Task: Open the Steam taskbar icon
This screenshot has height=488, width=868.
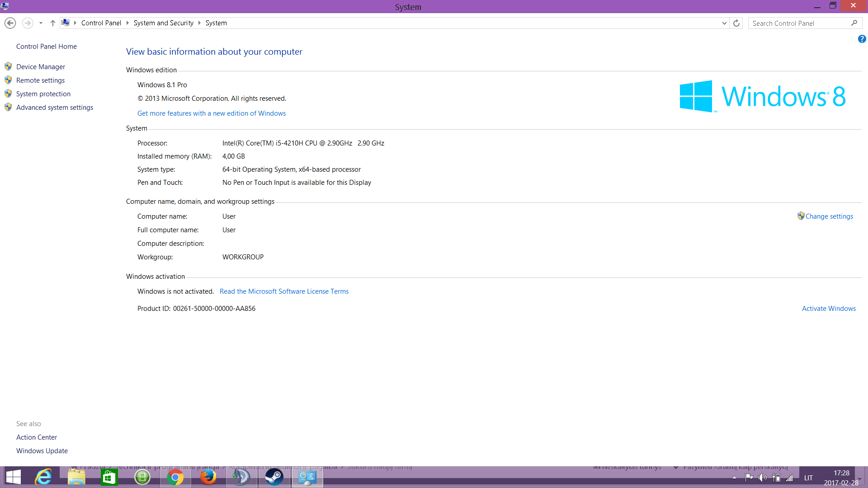Action: coord(274,477)
